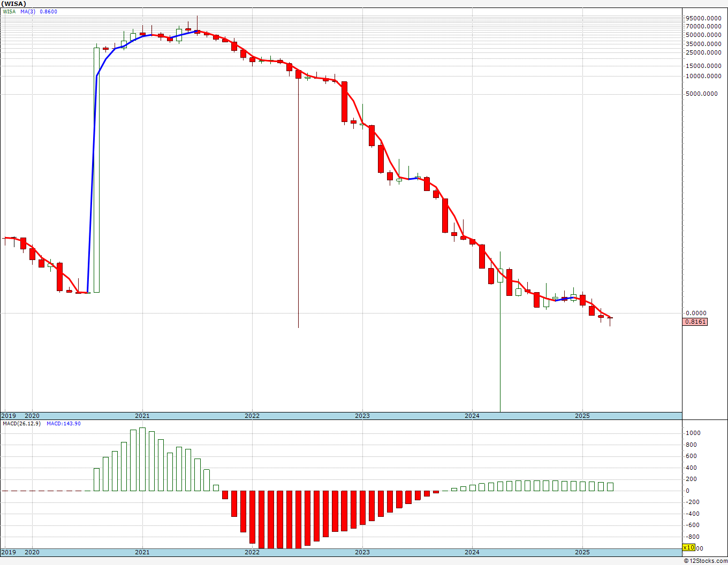Select 2021 on the bottom MACD time axis
728x565 pixels.
(142, 552)
